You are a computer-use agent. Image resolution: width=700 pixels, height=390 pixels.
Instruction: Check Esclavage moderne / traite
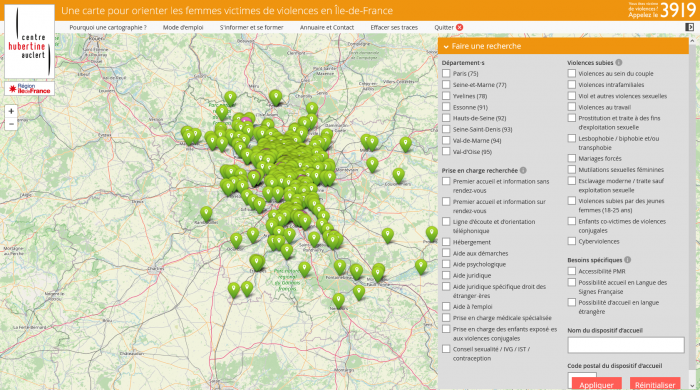572,181
